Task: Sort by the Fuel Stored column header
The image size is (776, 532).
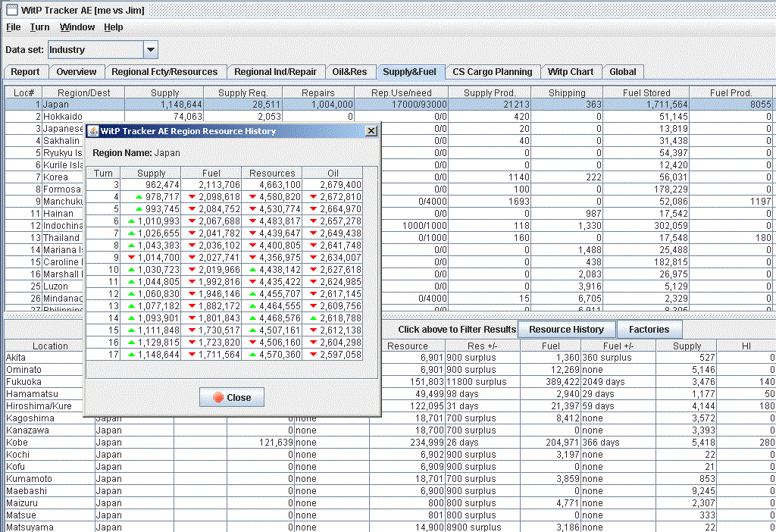Action: pos(646,93)
